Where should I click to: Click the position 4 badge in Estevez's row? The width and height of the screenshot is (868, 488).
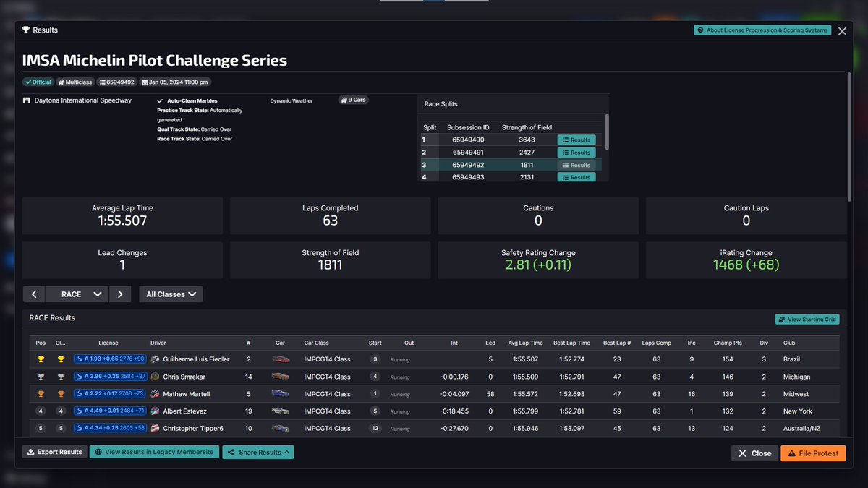[x=41, y=411]
